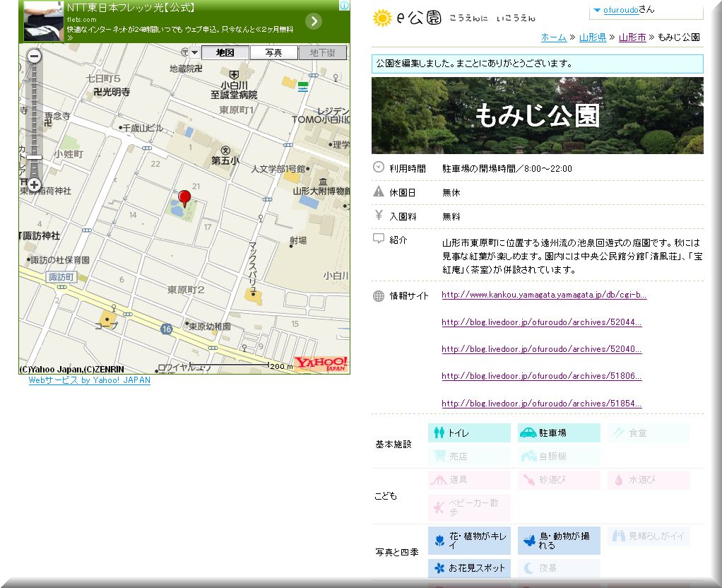Go to 山形市 breadcrumb link

[632, 37]
